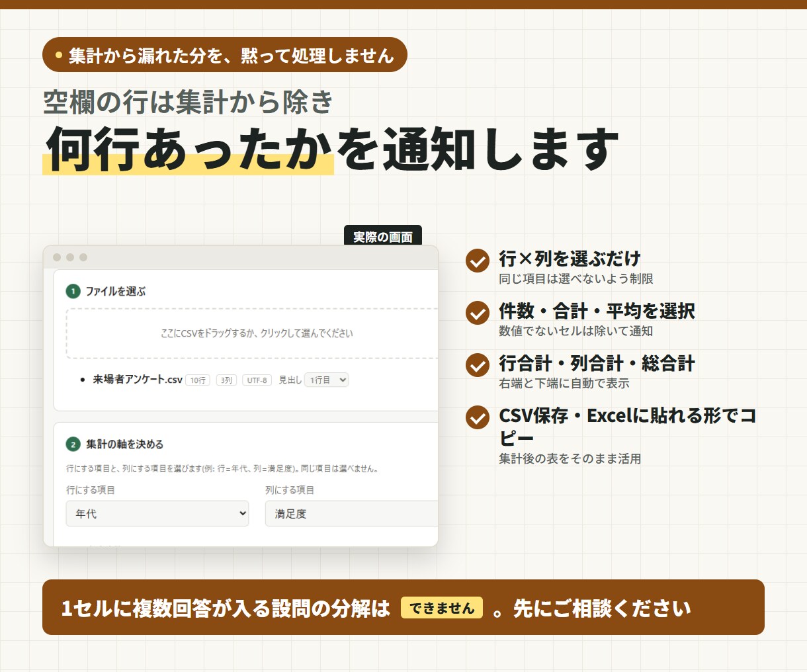Click the 集計から漏れた分を、黙って処理しません pill badge
807x672 pixels.
point(225,55)
